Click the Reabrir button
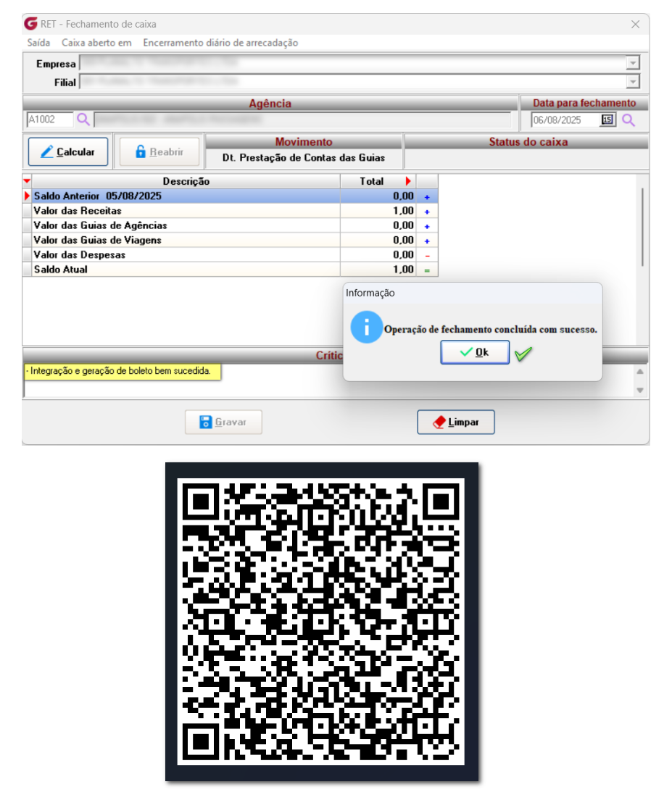This screenshot has height=808, width=672. (159, 152)
